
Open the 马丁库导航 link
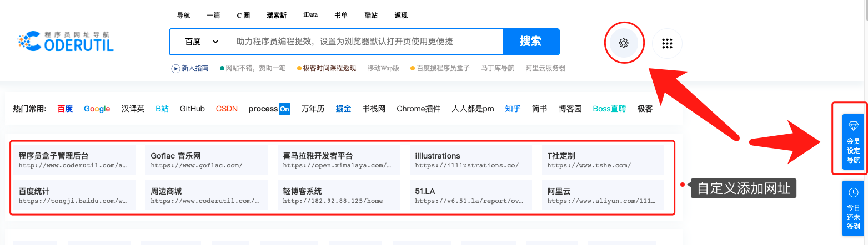(x=498, y=68)
